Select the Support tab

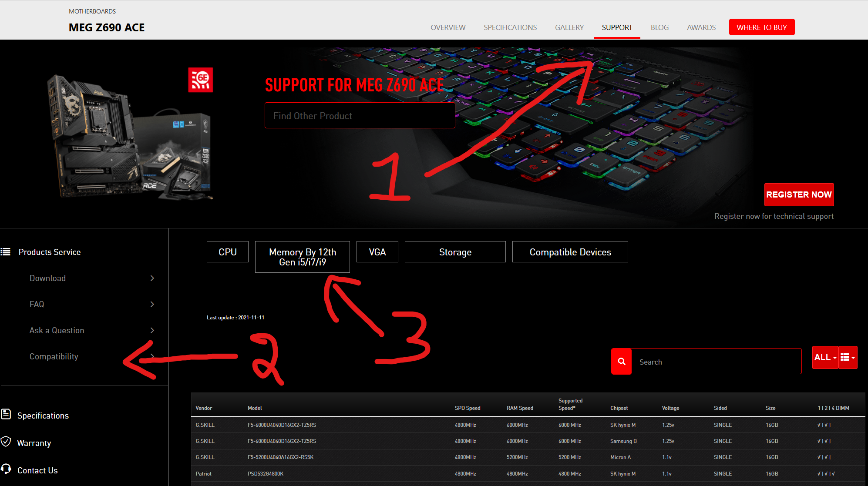tap(617, 27)
